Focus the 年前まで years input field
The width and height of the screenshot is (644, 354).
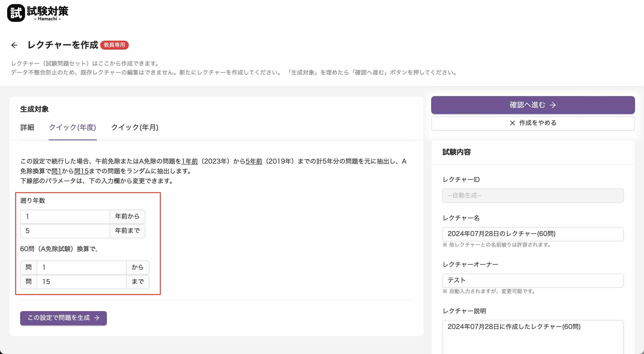click(65, 231)
